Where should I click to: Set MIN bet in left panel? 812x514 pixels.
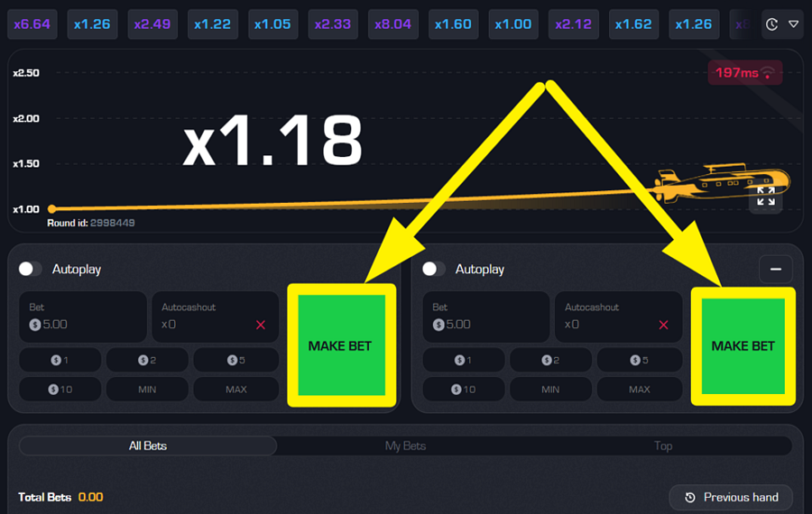click(x=148, y=390)
